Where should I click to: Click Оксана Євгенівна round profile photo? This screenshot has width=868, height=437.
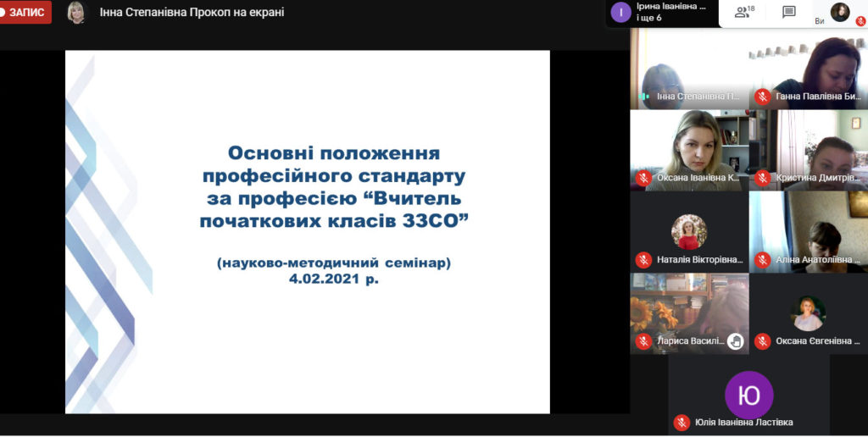click(x=808, y=313)
